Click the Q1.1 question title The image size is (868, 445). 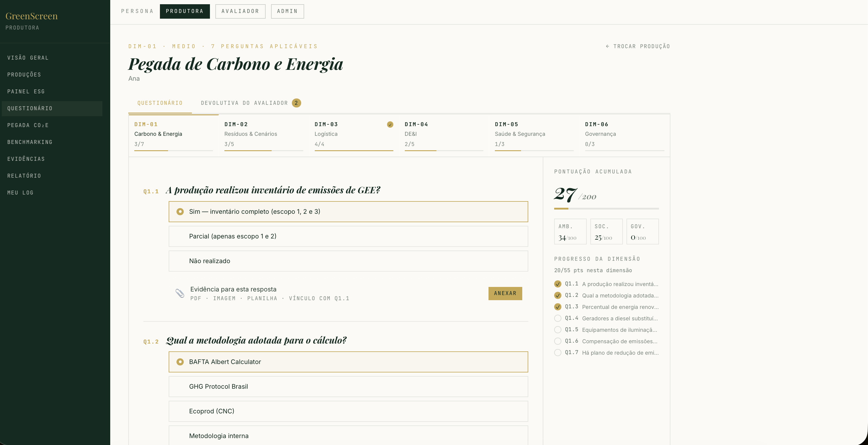click(x=273, y=190)
